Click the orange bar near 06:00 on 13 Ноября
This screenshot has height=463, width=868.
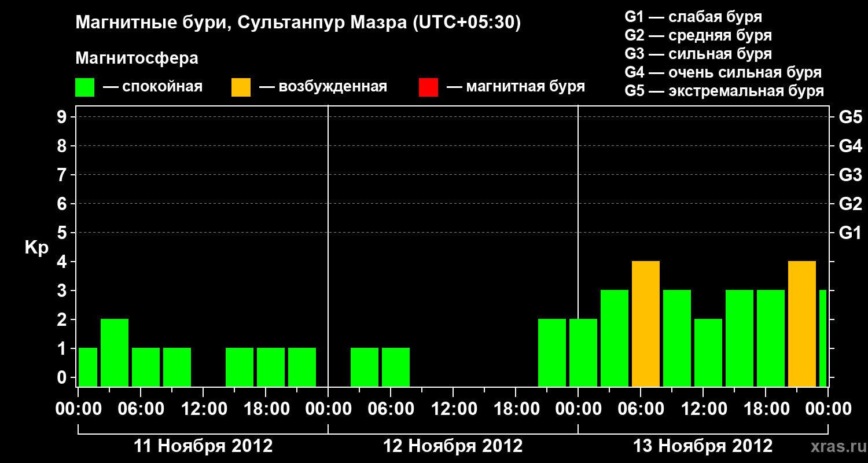click(x=646, y=324)
